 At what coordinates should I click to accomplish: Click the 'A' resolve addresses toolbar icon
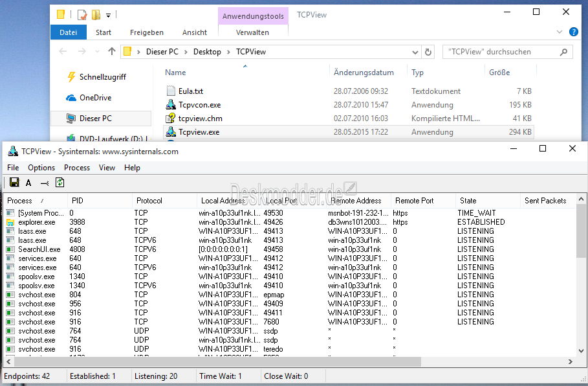tap(28, 183)
